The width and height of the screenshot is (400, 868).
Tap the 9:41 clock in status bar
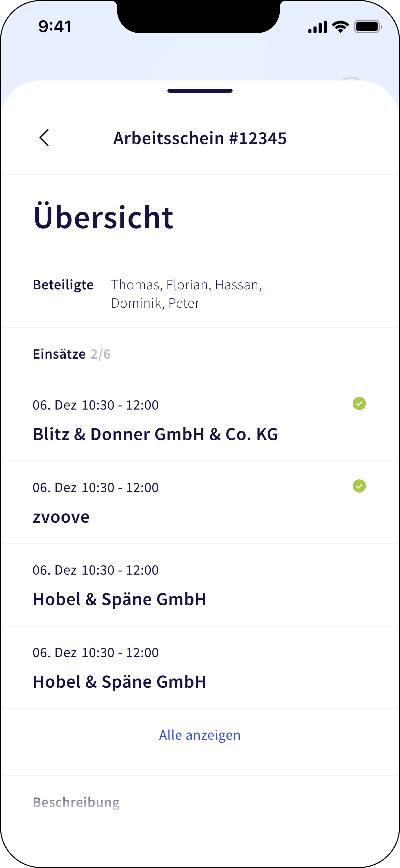pos(55,27)
